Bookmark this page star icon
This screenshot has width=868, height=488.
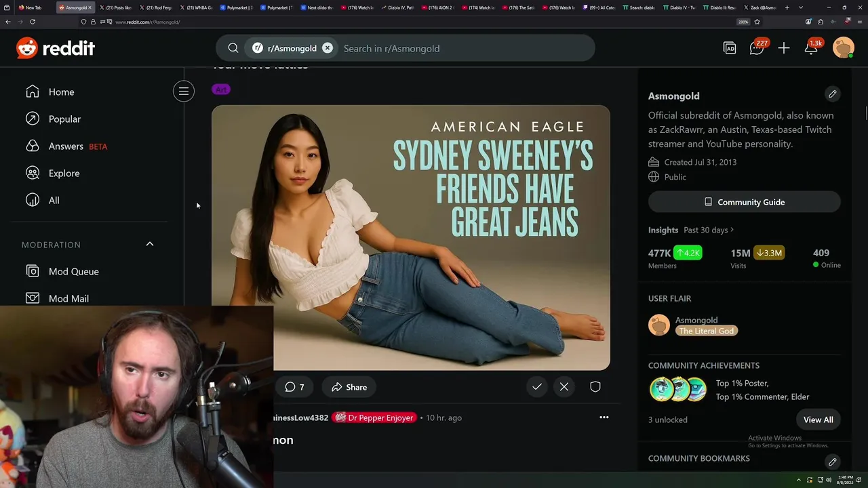coord(757,22)
